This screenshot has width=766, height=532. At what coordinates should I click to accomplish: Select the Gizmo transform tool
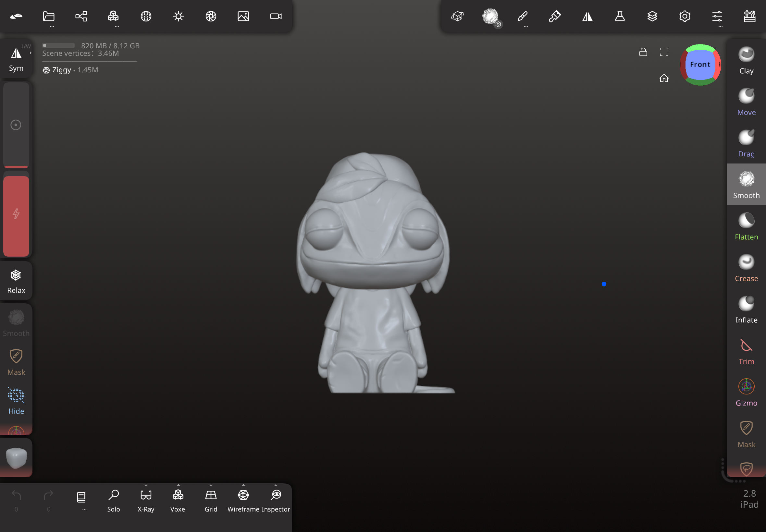point(746,392)
